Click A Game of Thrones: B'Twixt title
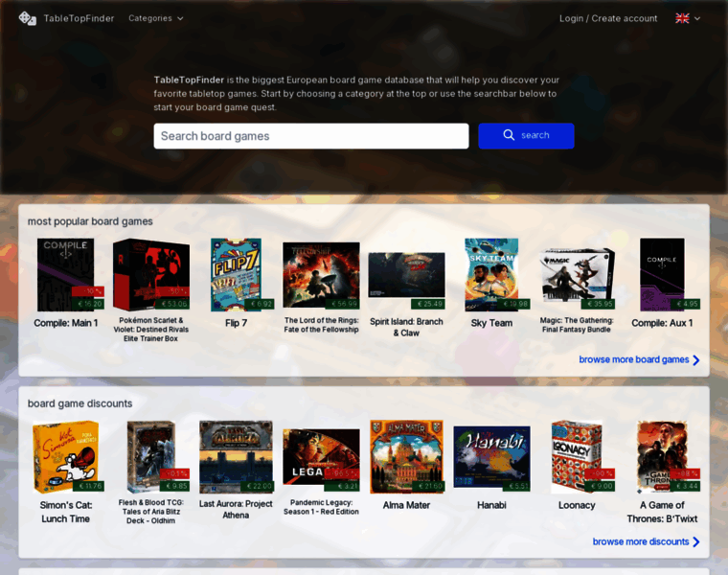Image resolution: width=728 pixels, height=575 pixels. (662, 512)
